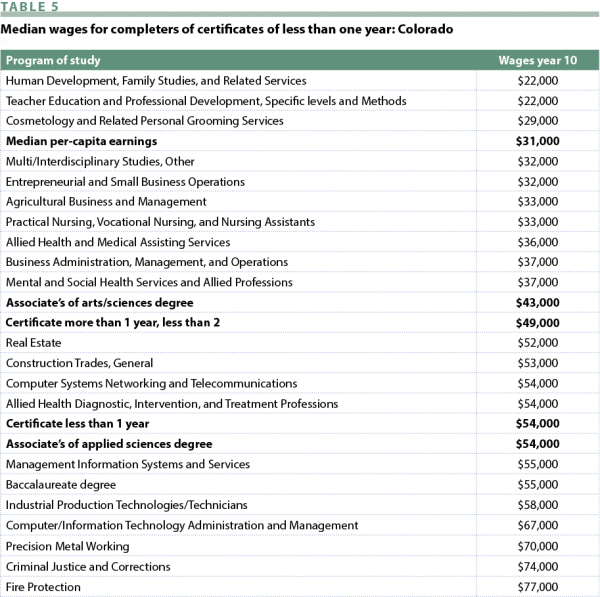Click the "Program of study" column header

52,60
